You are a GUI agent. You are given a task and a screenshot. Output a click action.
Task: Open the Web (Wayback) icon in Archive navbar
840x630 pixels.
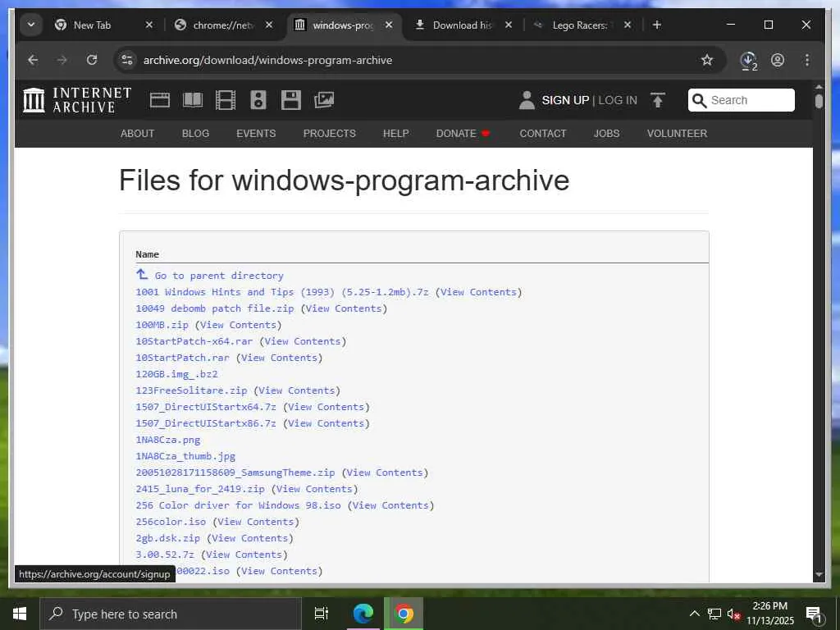(160, 100)
